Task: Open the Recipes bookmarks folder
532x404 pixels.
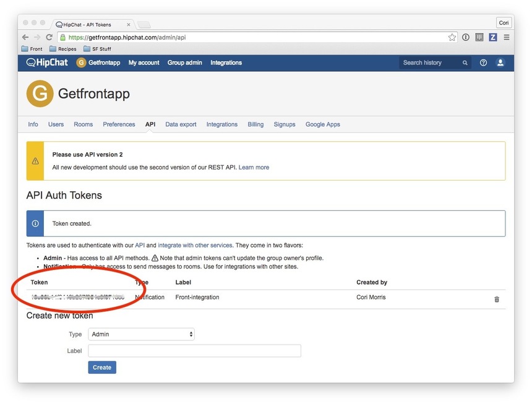Action: coord(62,49)
